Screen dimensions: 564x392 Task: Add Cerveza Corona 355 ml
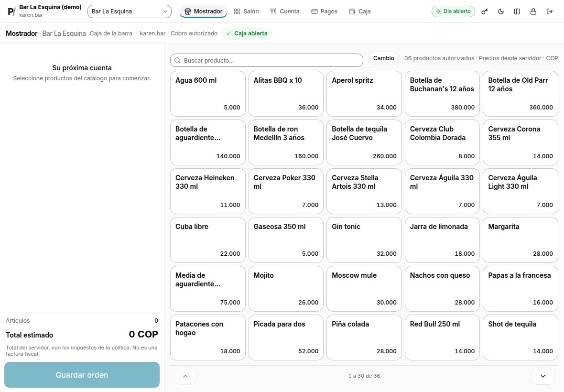coord(521,142)
